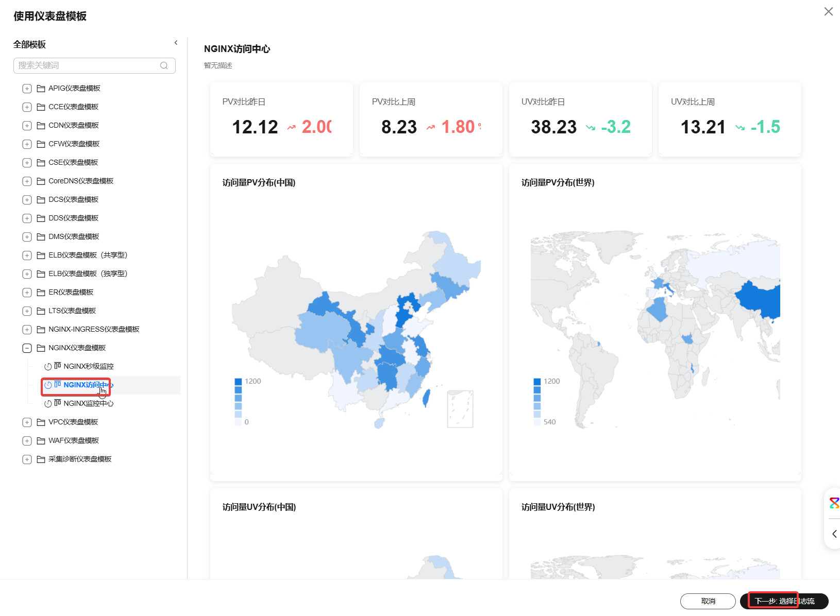Collapse the template sidebar with the chevron arrow
The width and height of the screenshot is (840, 616).
click(x=176, y=43)
